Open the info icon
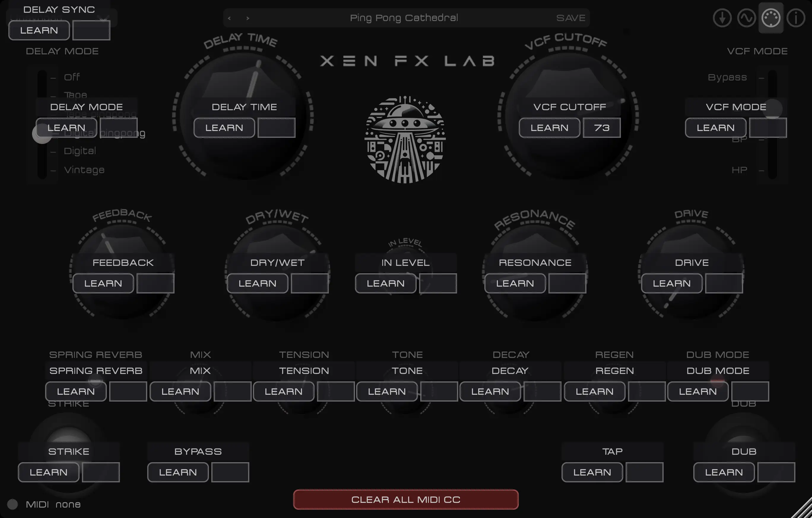 (796, 18)
